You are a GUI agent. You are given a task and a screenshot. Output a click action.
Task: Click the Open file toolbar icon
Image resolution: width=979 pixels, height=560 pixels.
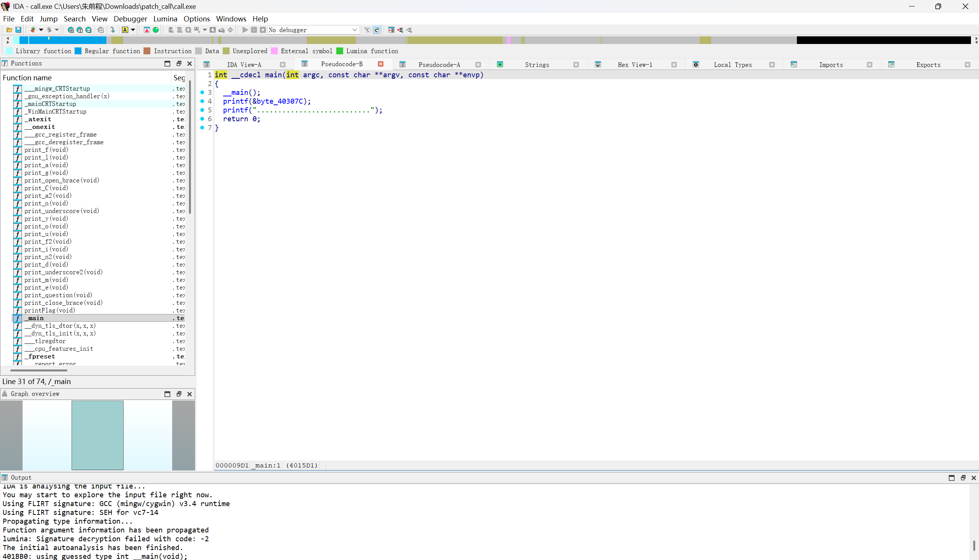click(x=9, y=30)
